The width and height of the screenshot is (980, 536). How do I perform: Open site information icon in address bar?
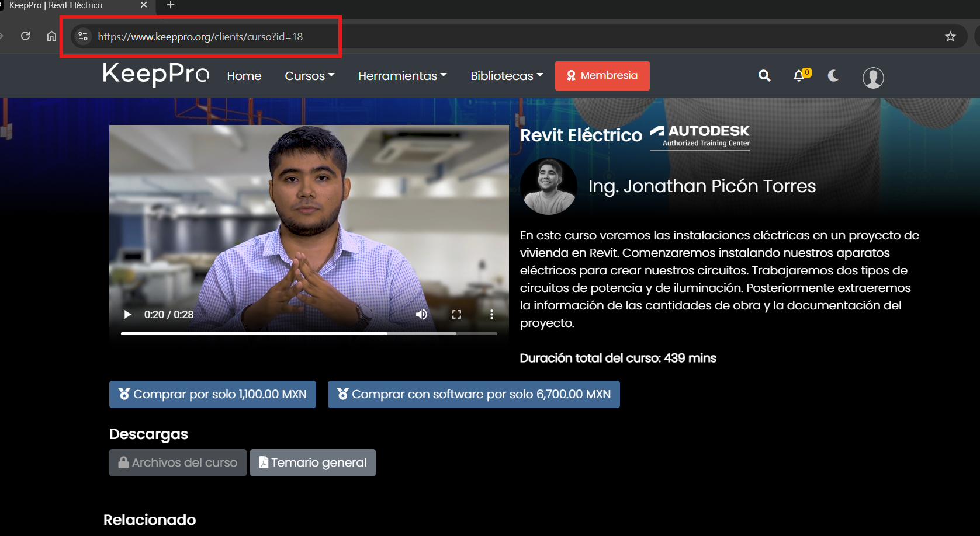coord(83,36)
